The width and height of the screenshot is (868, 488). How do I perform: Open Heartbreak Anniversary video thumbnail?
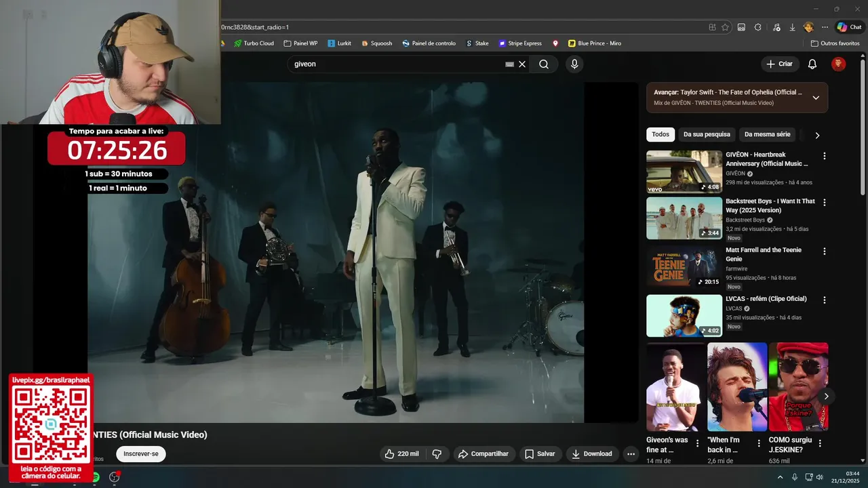pos(684,172)
